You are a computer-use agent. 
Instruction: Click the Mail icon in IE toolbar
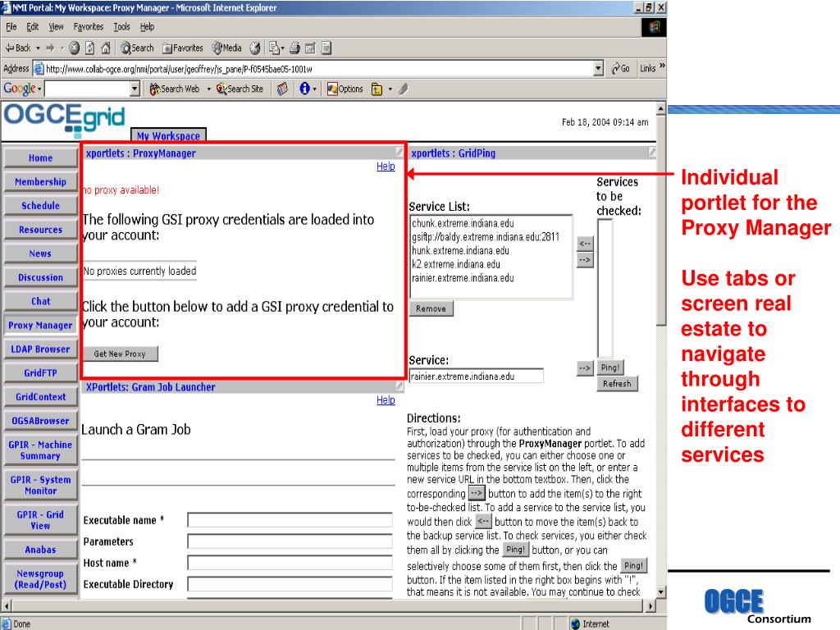point(274,48)
